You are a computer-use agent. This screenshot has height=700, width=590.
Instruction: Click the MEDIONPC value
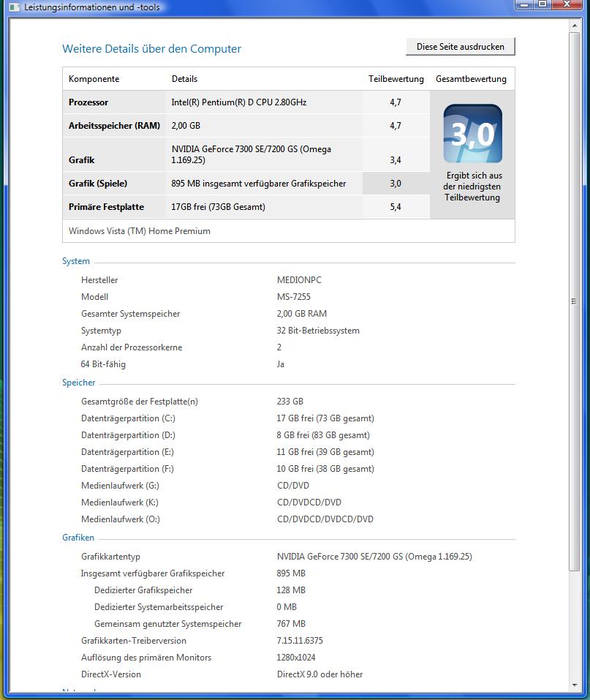click(x=299, y=280)
